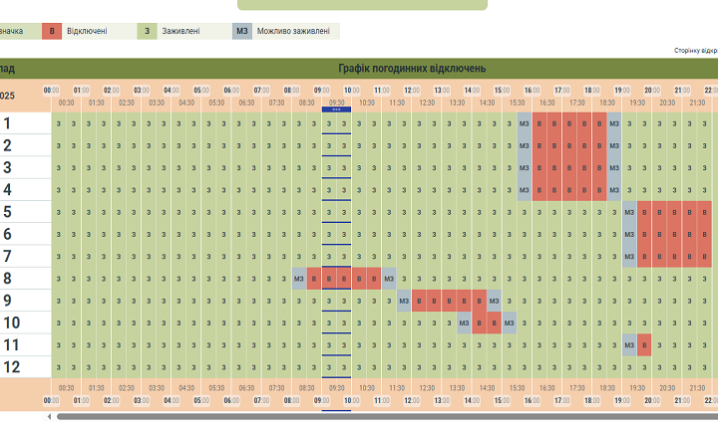
Task: Click the highlighted 09:30 top time marker
Action: 337,103
